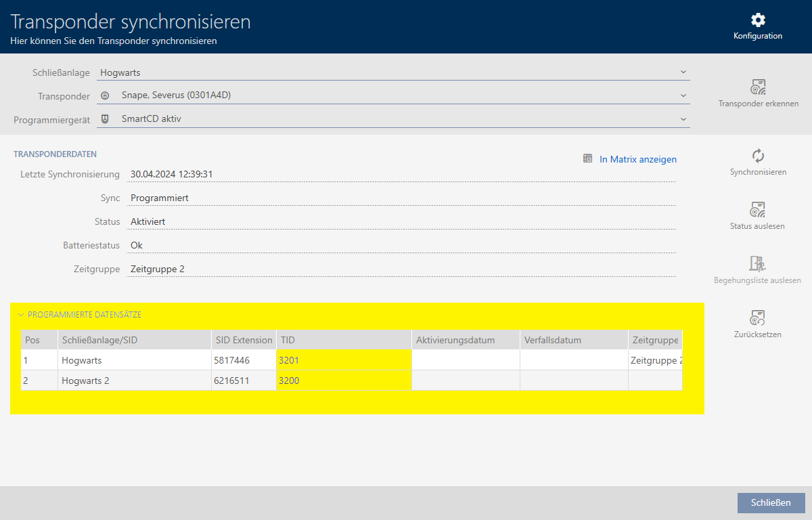Screen dimensions: 812x520
Task: Click the Status auslesen icon
Action: point(757,209)
